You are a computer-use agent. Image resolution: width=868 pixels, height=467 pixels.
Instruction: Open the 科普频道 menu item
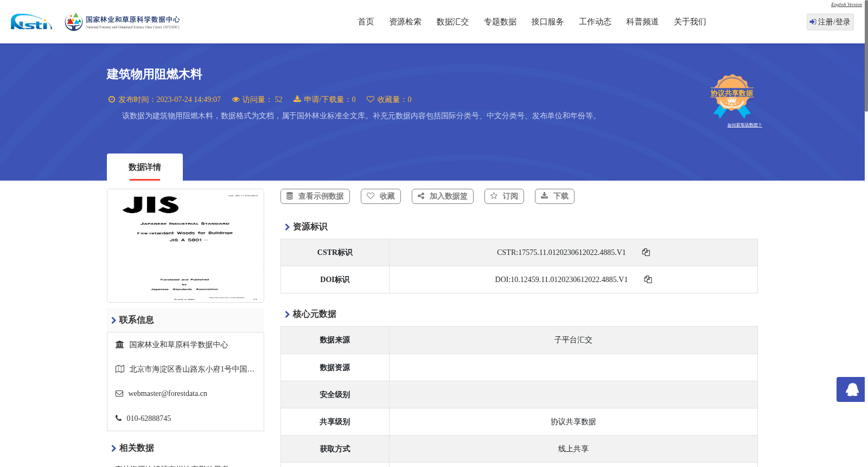pos(642,22)
